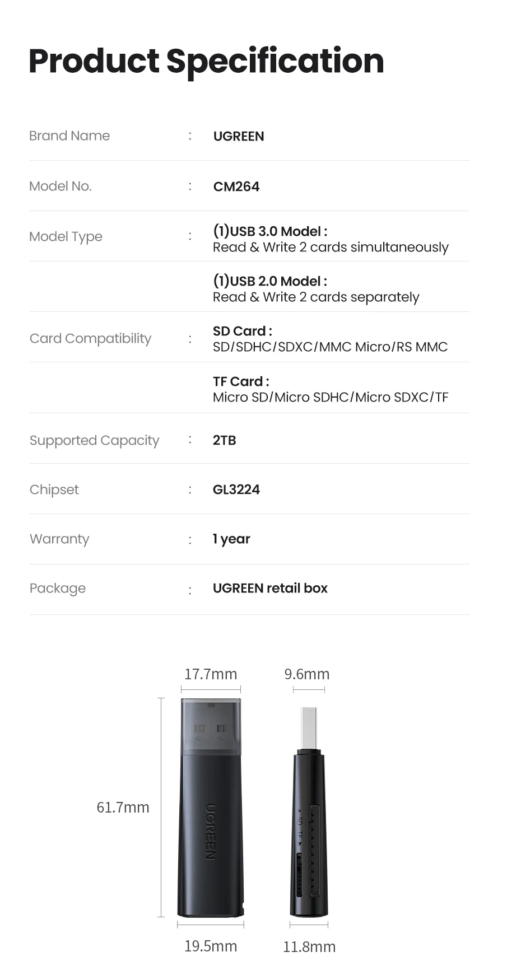Click the 19.5mm bottom width label

coord(211,946)
